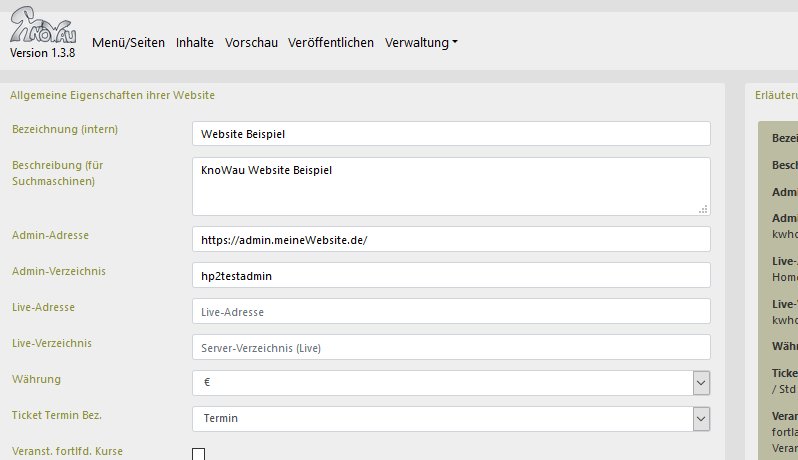Click the Veröffentlichen link
The image size is (798, 460).
(330, 43)
